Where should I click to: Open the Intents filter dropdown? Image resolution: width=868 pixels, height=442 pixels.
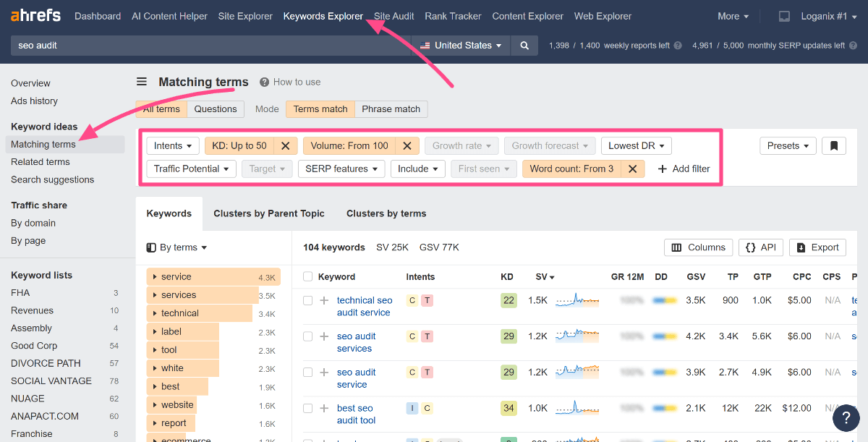[173, 145]
